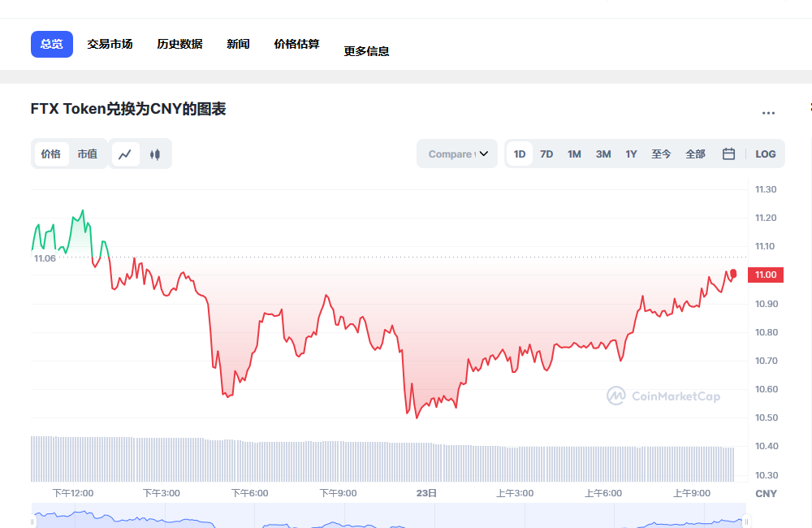Open the 交易市场 markets tab
This screenshot has width=812, height=528.
pos(110,44)
